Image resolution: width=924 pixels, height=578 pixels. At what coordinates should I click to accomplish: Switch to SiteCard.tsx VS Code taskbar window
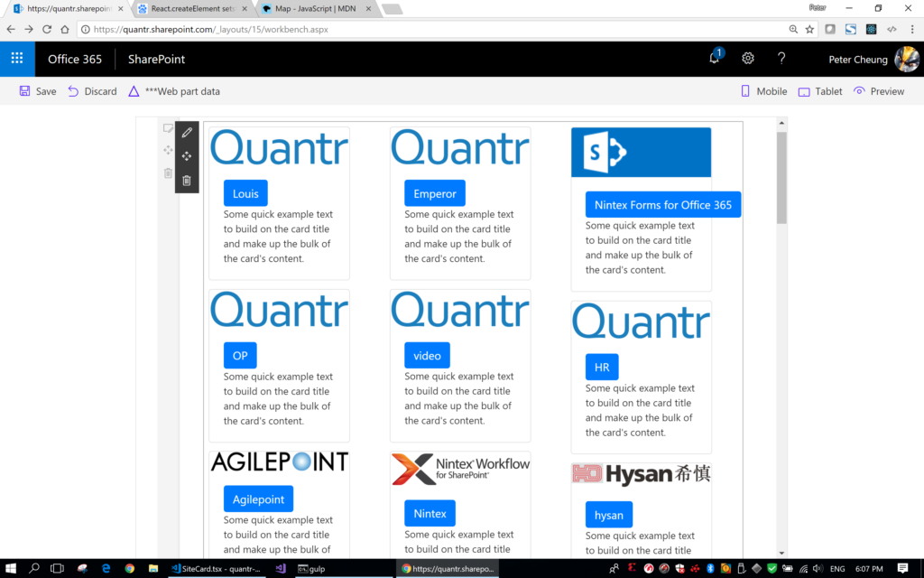click(x=216, y=569)
